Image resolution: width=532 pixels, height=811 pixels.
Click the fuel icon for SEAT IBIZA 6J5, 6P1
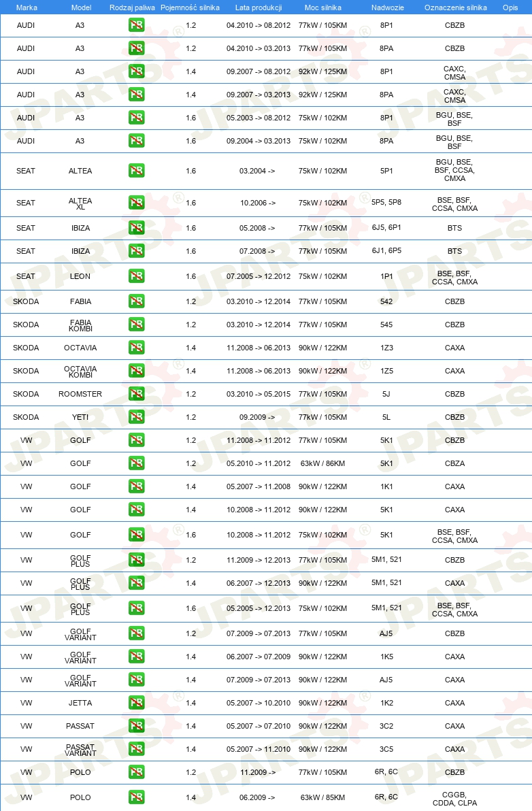(x=137, y=227)
